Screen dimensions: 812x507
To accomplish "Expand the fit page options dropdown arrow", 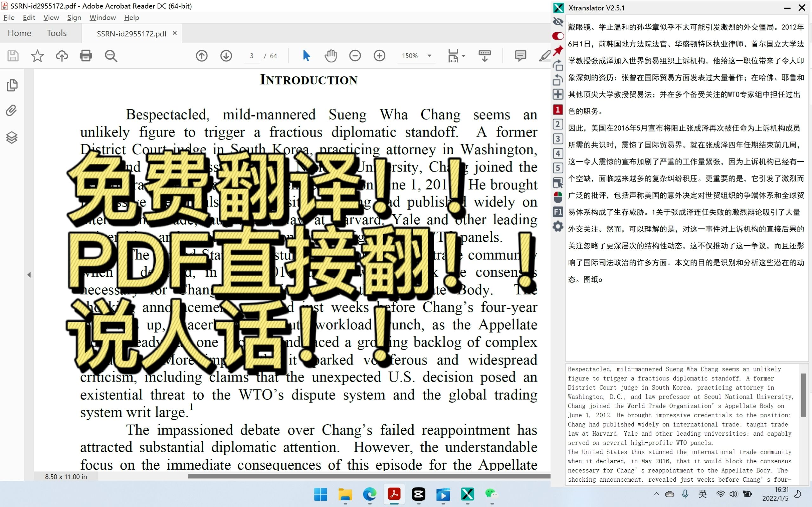I will 464,56.
